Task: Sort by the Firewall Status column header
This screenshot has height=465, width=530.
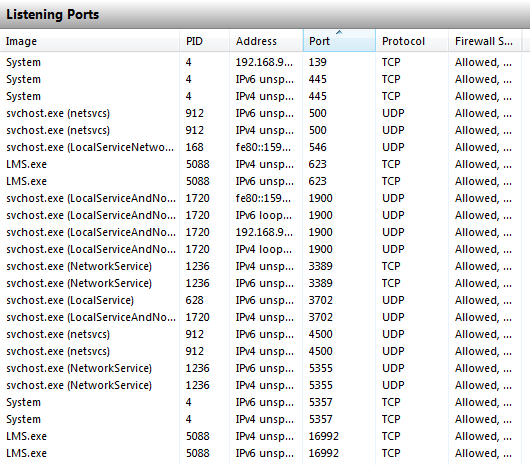Action: pyautogui.click(x=485, y=41)
